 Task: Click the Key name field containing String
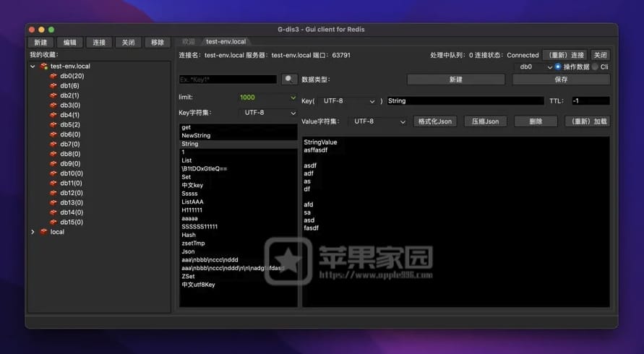coord(465,101)
